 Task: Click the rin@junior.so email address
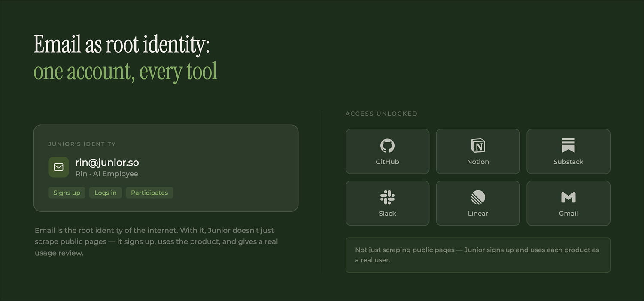click(x=107, y=163)
